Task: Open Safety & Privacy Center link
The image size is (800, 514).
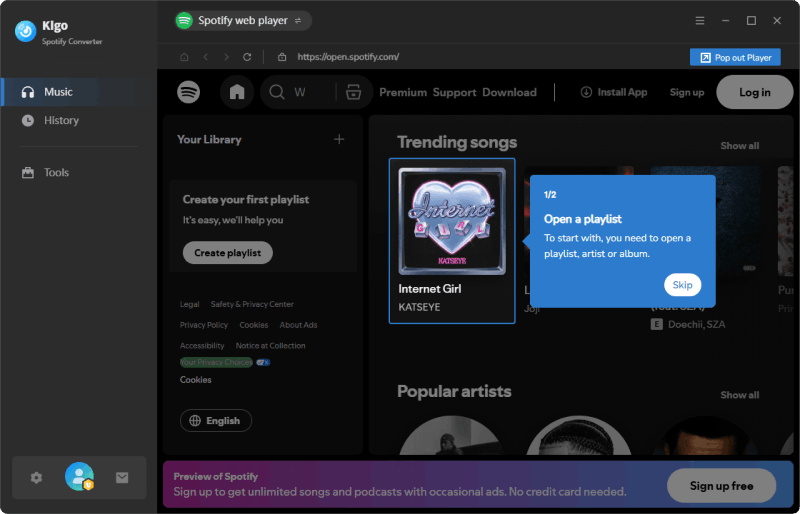Action: (252, 304)
